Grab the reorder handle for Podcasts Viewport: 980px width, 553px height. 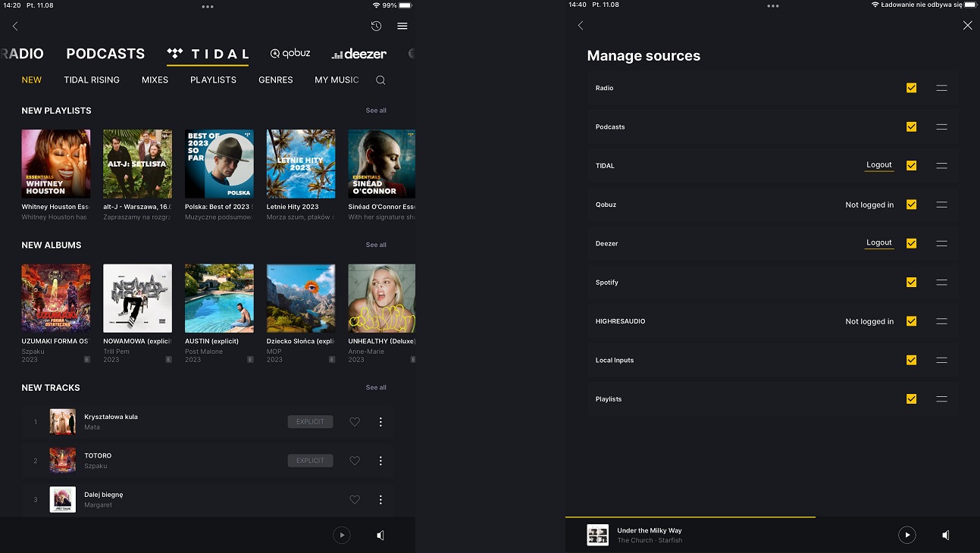point(941,127)
